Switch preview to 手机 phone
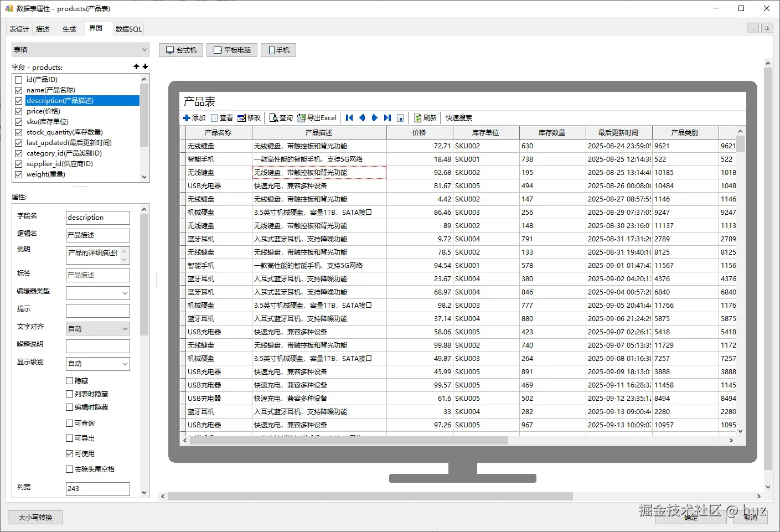This screenshot has height=532, width=780. pos(278,50)
